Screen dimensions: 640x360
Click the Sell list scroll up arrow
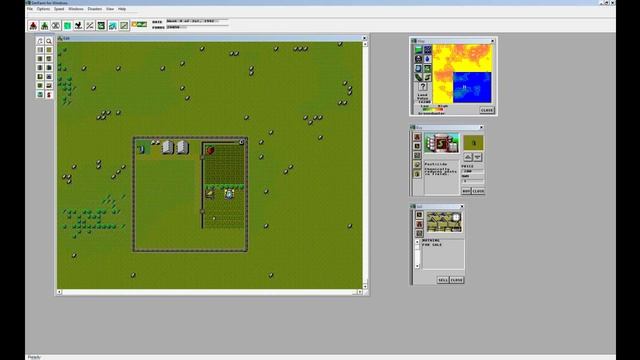coord(417,242)
